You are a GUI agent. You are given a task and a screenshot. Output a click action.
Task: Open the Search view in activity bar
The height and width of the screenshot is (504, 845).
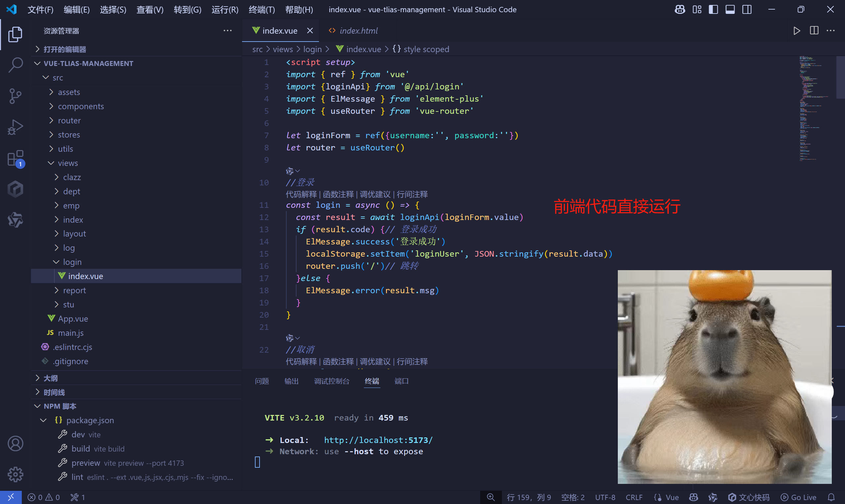coord(15,65)
